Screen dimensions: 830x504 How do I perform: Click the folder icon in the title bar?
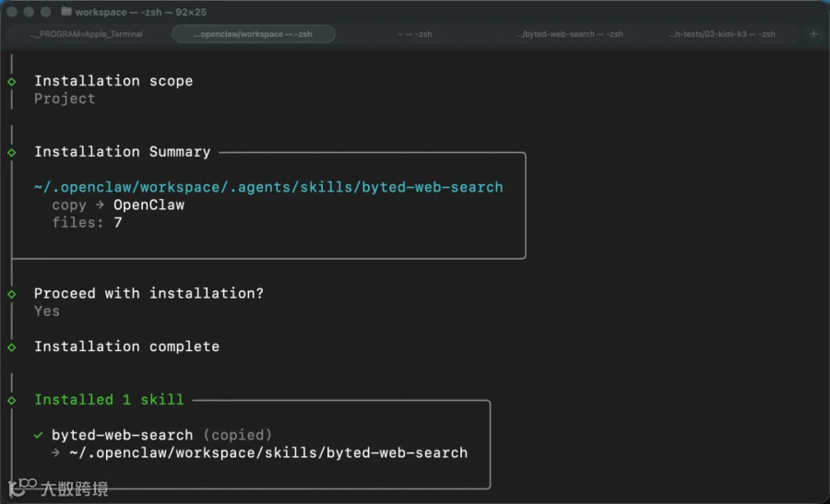(x=66, y=11)
